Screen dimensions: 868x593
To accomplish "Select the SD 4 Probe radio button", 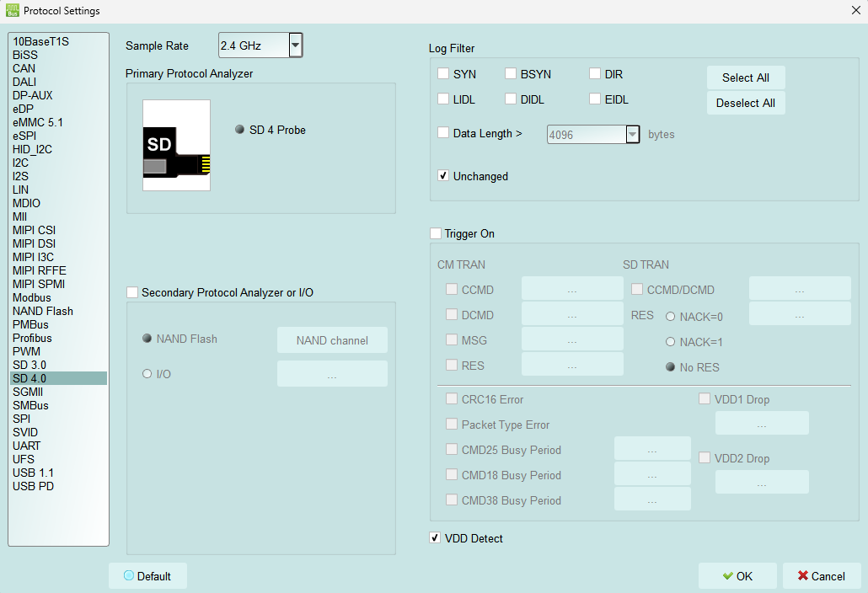I will (239, 130).
